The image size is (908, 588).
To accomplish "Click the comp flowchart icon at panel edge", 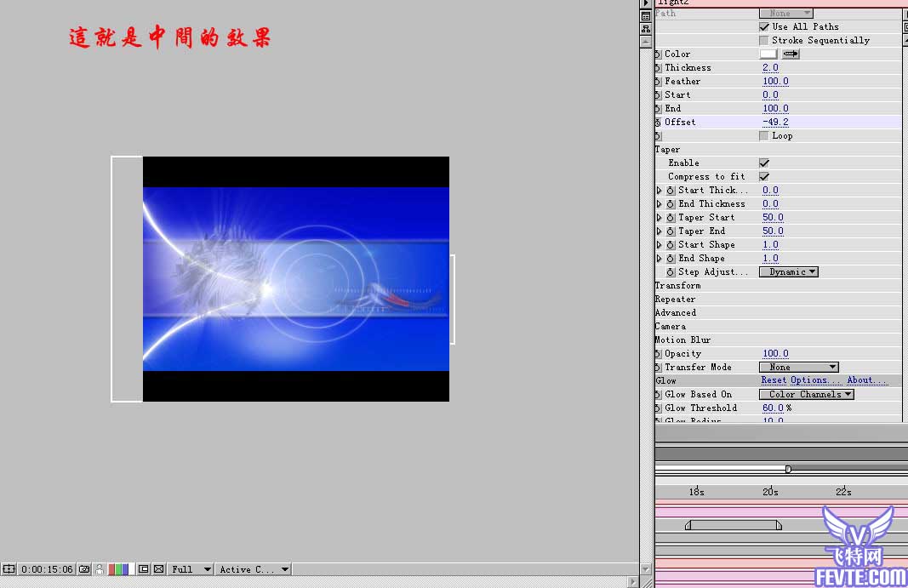I will click(646, 29).
